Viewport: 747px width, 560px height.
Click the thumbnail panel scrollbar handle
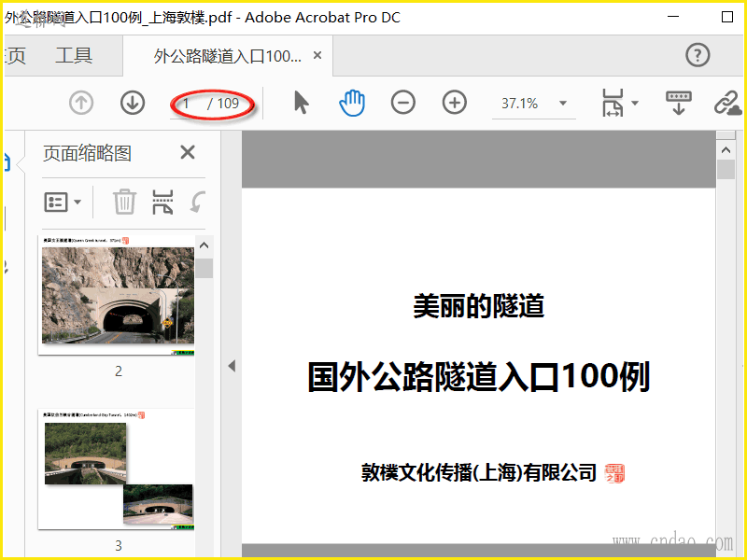[204, 268]
